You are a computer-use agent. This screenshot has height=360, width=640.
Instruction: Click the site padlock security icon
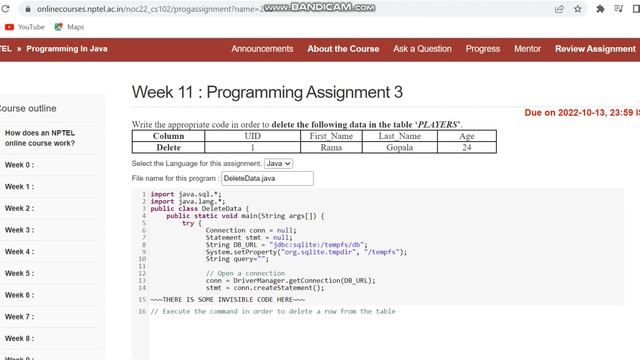(28, 9)
